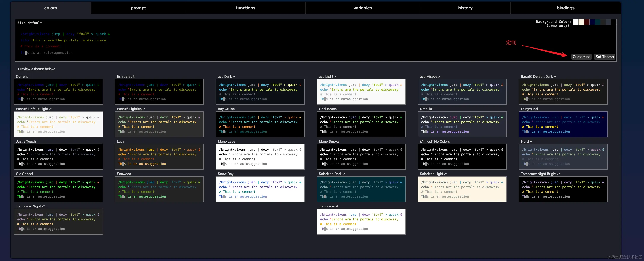Image resolution: width=644 pixels, height=261 pixels.
Task: Select the ayu Light theme preview box
Action: 361,92
